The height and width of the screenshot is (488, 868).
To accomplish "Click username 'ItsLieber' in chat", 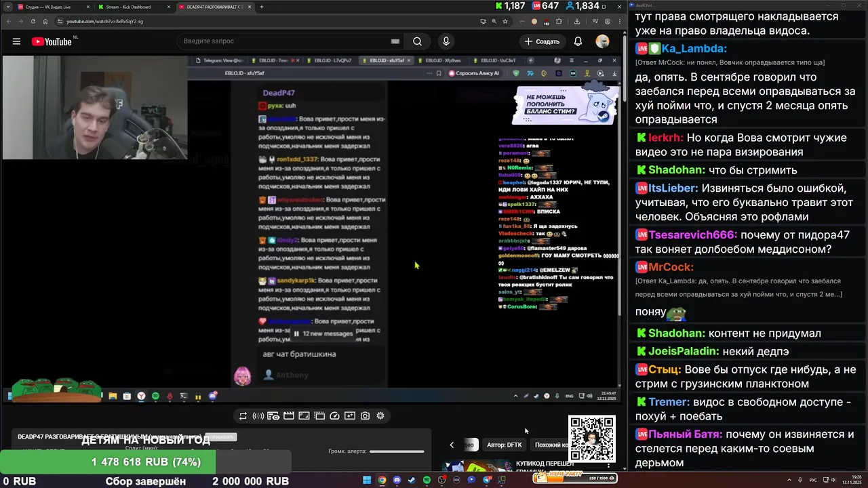I will [673, 188].
